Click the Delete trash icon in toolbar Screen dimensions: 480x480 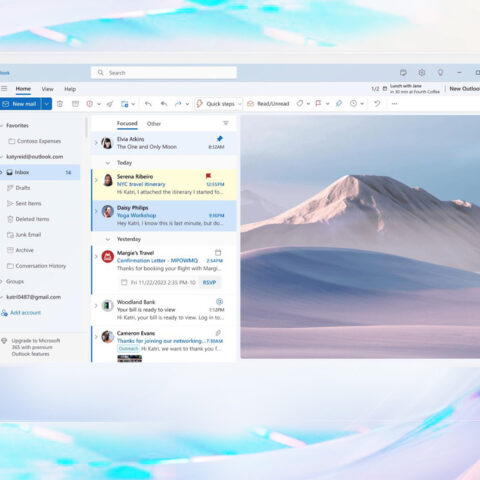[x=60, y=104]
